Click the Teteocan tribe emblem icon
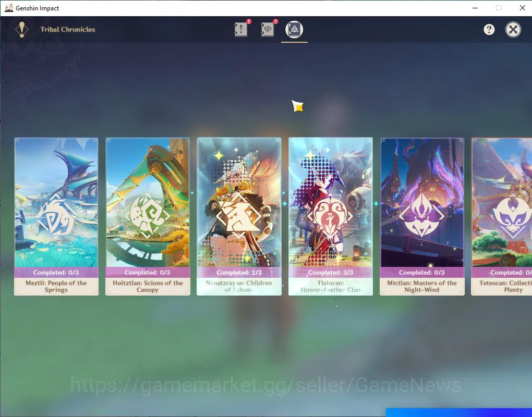The height and width of the screenshot is (417, 532). pos(512,216)
